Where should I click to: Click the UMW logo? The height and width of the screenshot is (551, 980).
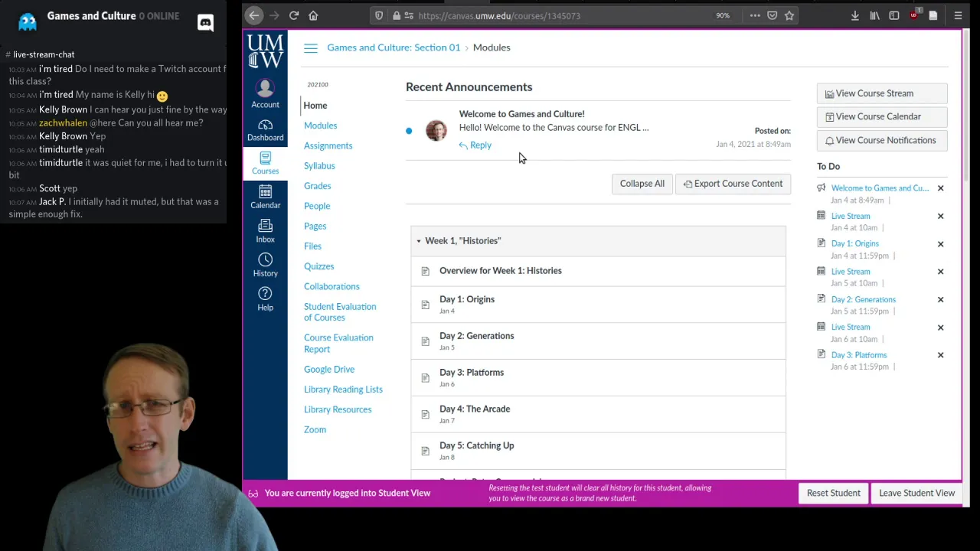tap(265, 51)
